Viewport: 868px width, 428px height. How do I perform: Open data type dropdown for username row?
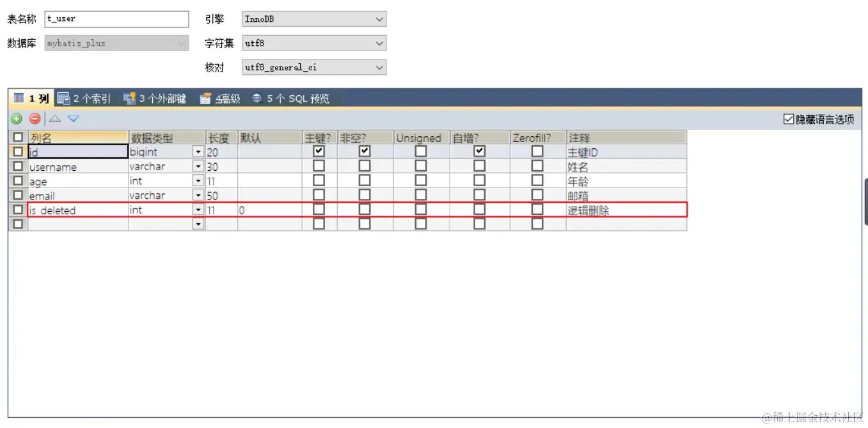coord(198,166)
